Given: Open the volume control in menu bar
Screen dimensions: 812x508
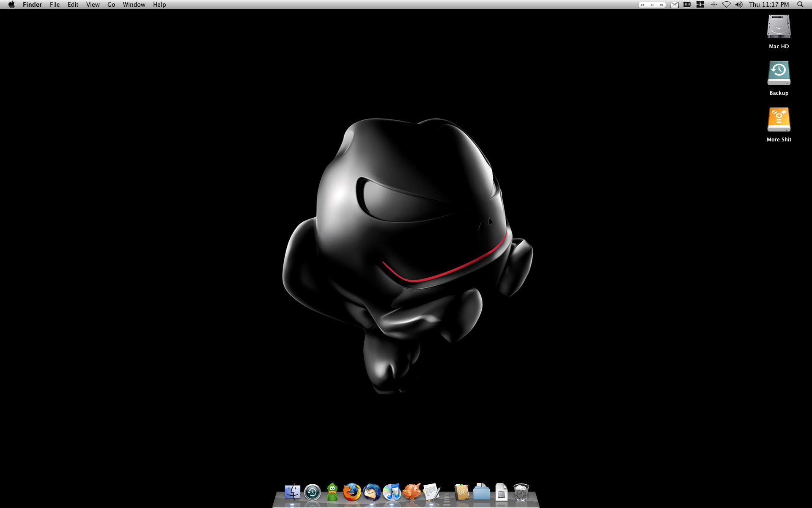Looking at the screenshot, I should (x=739, y=5).
